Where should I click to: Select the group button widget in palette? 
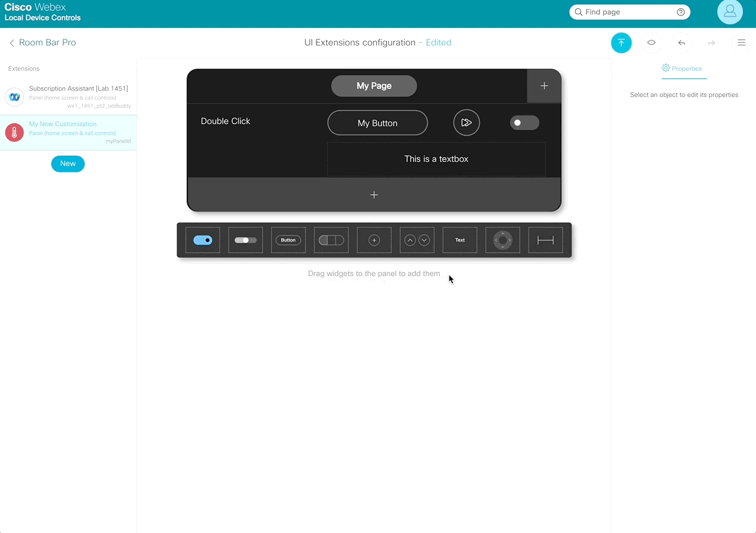331,240
